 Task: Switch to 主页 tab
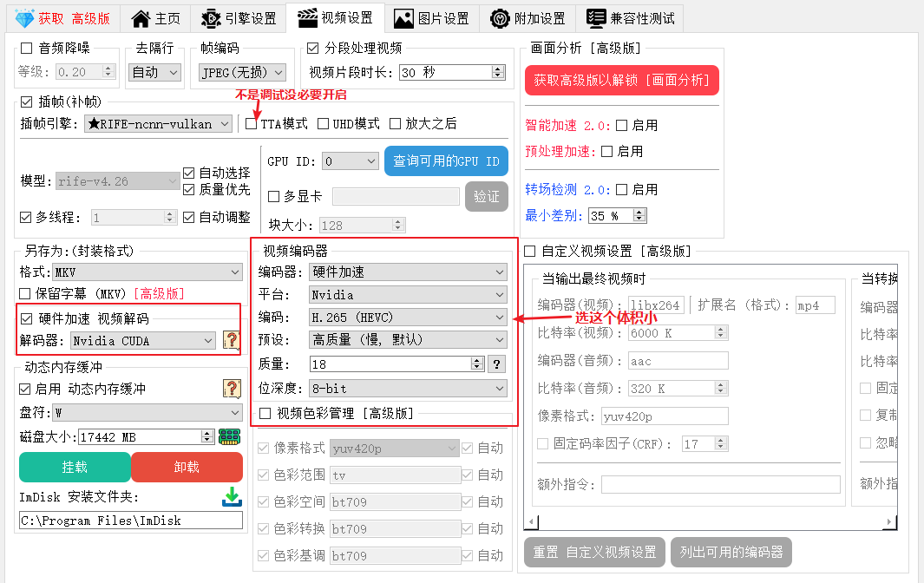coord(155,18)
